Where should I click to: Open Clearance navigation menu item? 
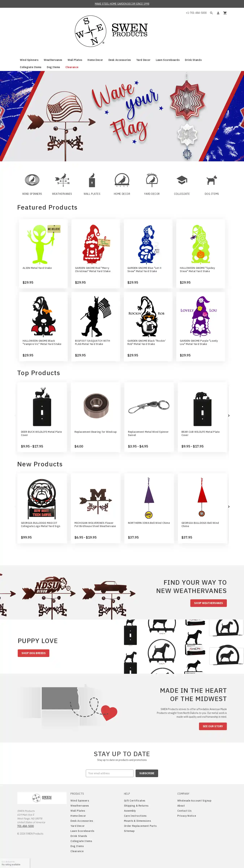pos(72,67)
